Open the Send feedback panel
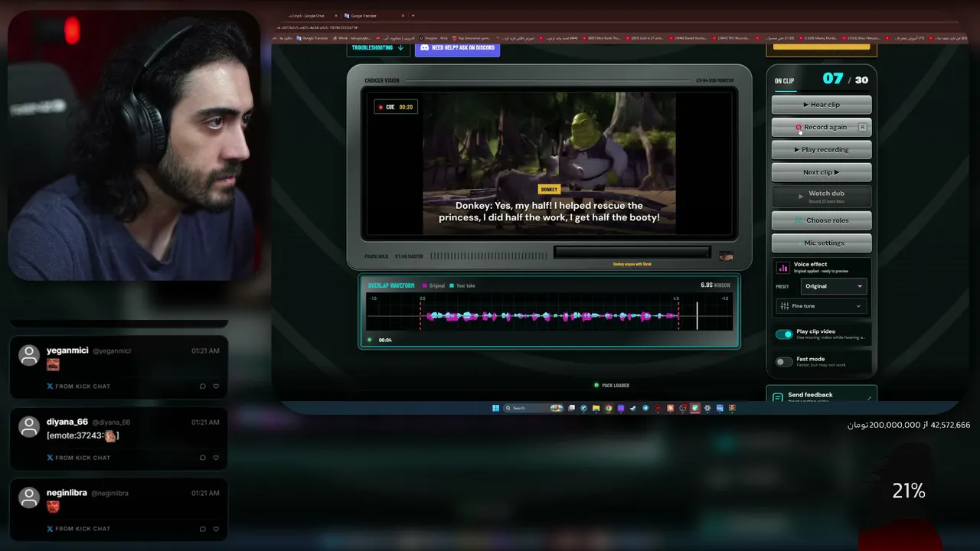This screenshot has width=980, height=551. (x=822, y=395)
